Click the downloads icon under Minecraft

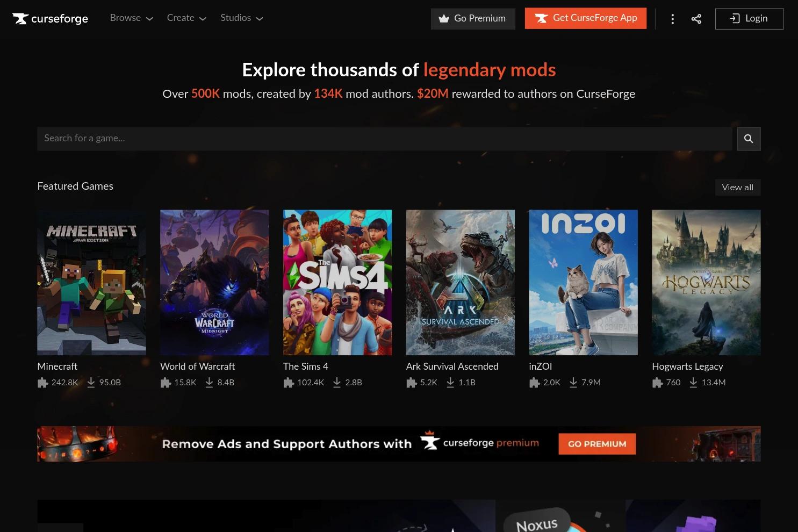(x=91, y=382)
